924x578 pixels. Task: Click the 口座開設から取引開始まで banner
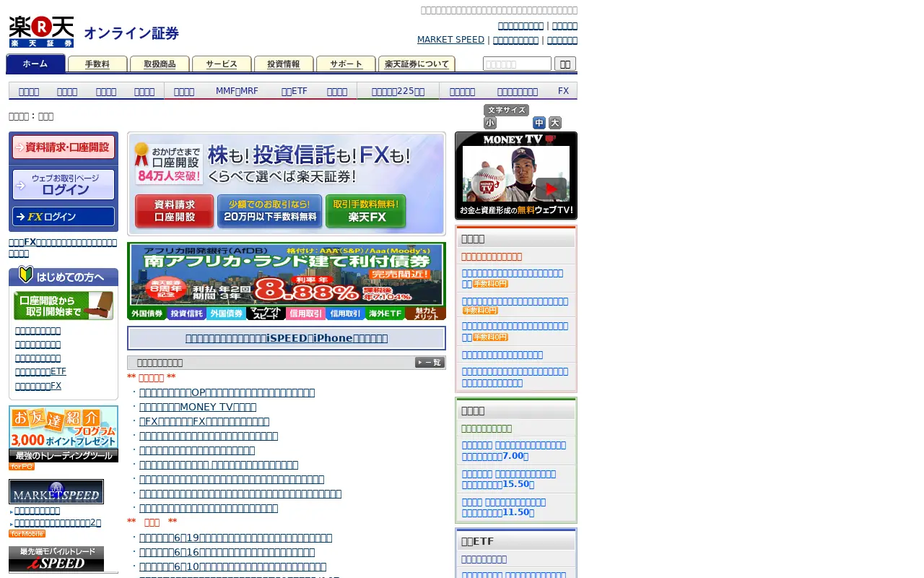[x=64, y=306]
